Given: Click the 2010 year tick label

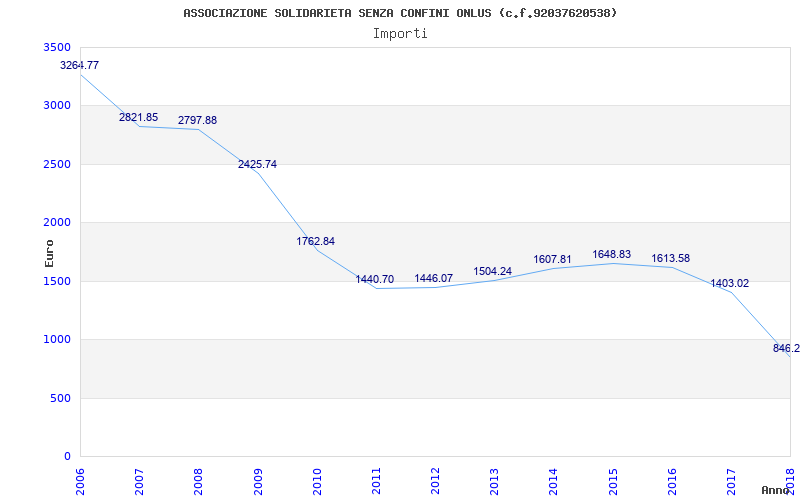Looking at the screenshot, I should coord(317,481).
